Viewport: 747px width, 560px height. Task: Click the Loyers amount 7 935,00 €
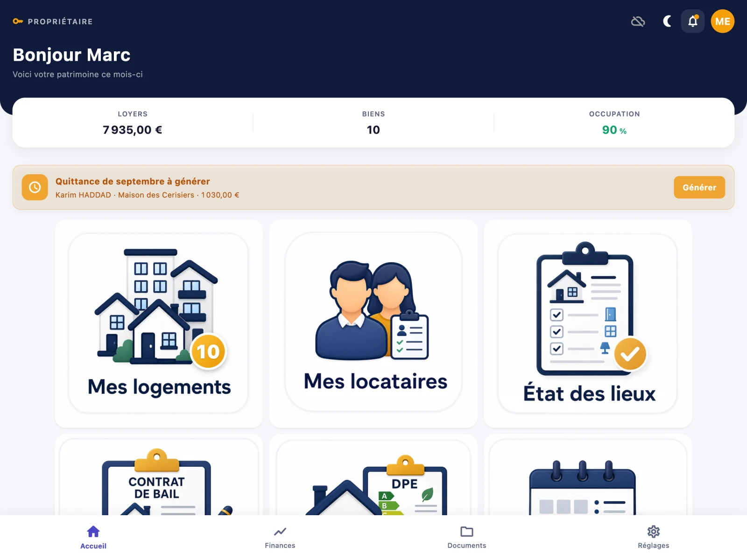point(133,130)
